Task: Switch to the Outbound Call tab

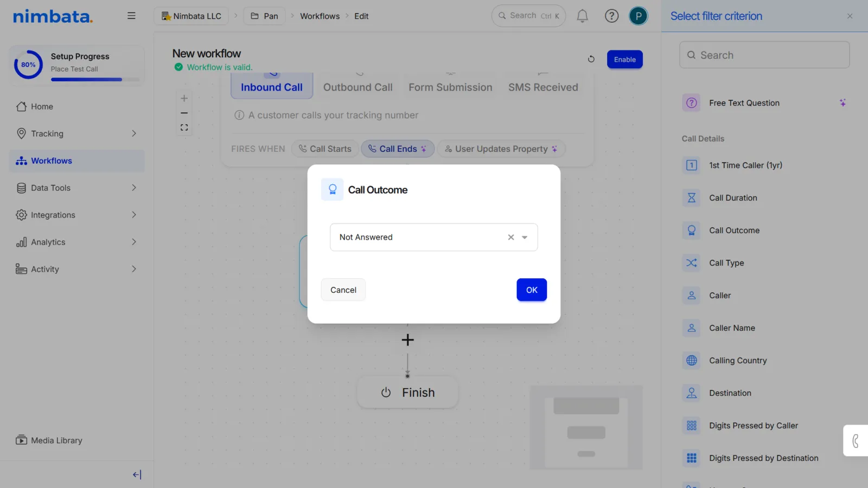Action: [x=358, y=87]
